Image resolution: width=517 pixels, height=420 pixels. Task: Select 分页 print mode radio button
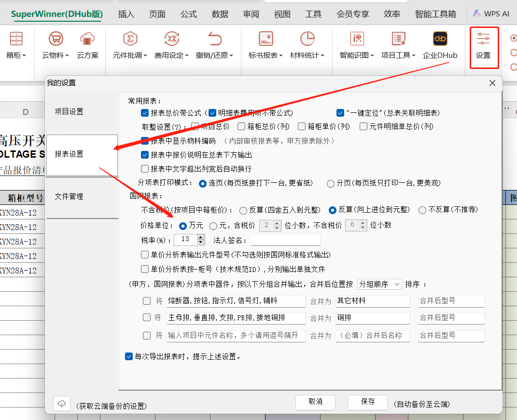pos(330,184)
